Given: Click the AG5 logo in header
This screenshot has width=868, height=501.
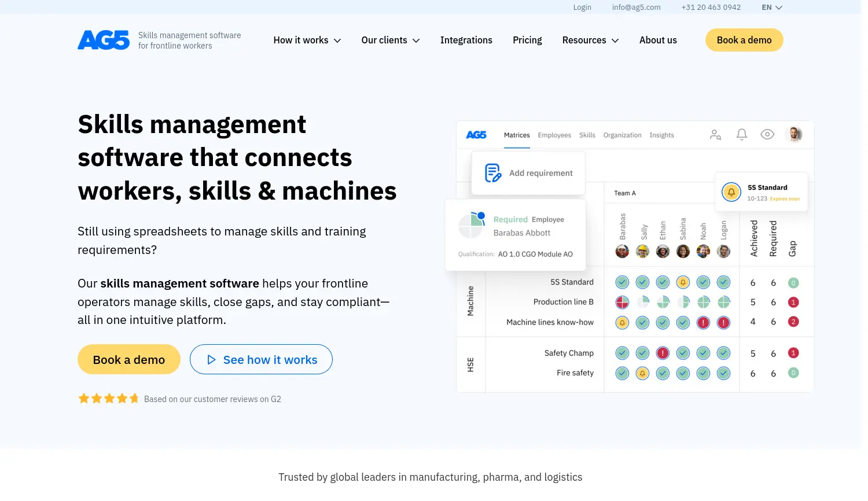Looking at the screenshot, I should coord(104,40).
